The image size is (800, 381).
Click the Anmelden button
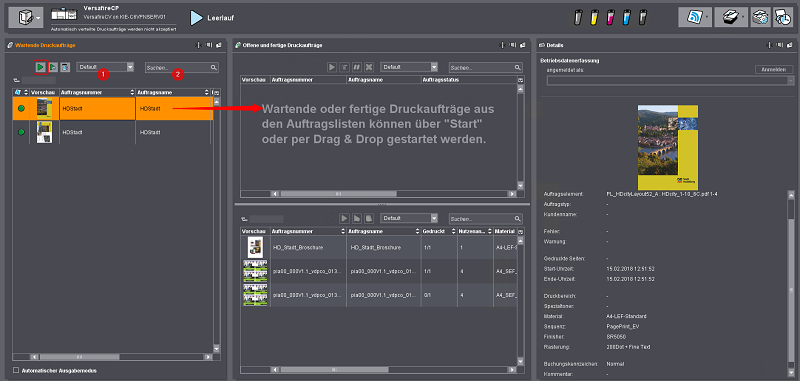(773, 69)
